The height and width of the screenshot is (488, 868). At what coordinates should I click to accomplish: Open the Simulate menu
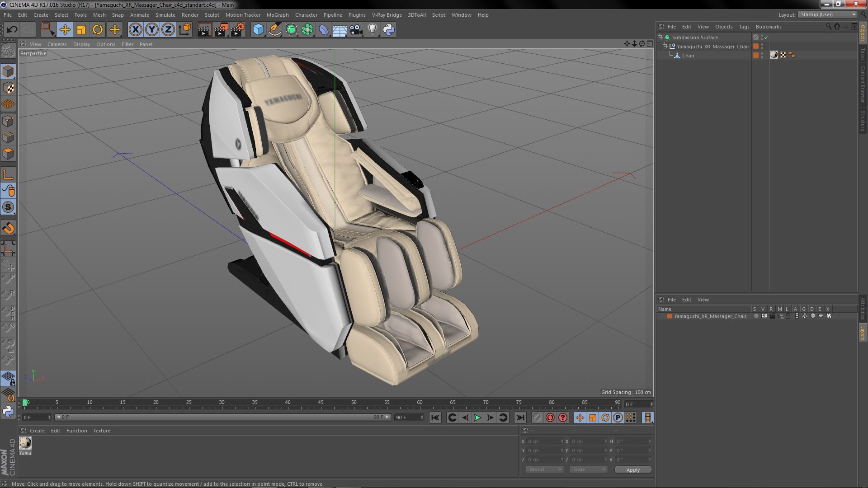[x=165, y=15]
